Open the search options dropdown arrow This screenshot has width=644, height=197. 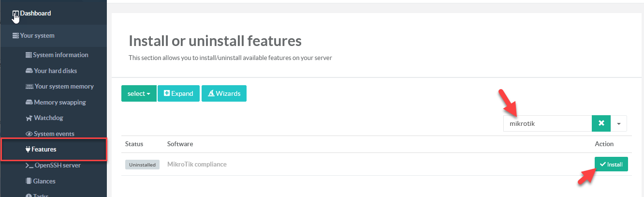[619, 123]
